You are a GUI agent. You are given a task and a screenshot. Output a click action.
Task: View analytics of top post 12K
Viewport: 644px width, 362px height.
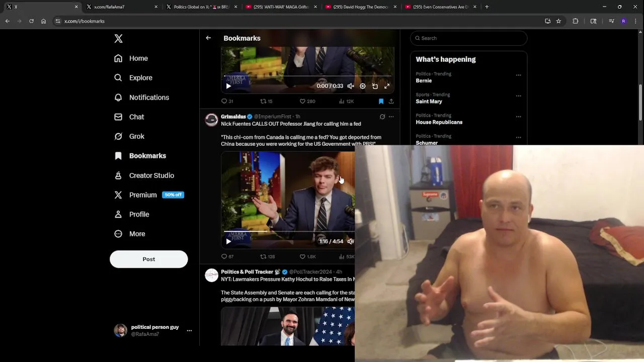point(346,101)
